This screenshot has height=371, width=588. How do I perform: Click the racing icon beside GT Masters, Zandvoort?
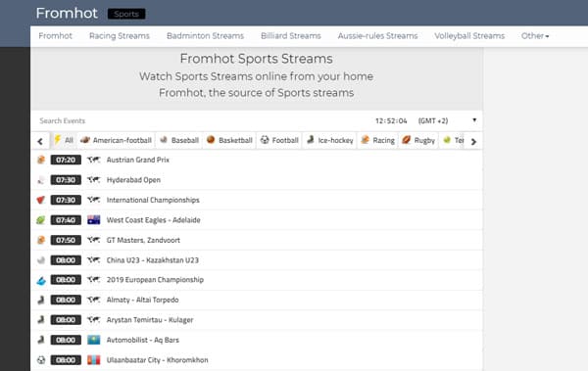(x=41, y=240)
